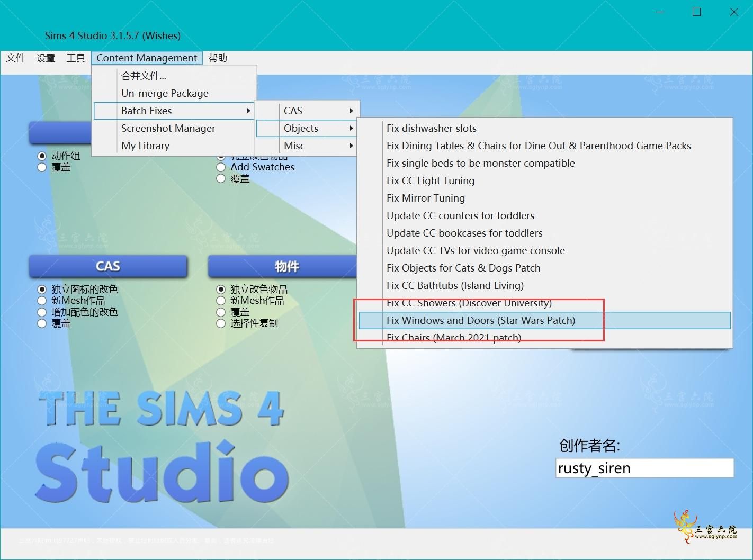Close the Sims 4 Studio window
The image size is (753, 560).
[x=734, y=12]
